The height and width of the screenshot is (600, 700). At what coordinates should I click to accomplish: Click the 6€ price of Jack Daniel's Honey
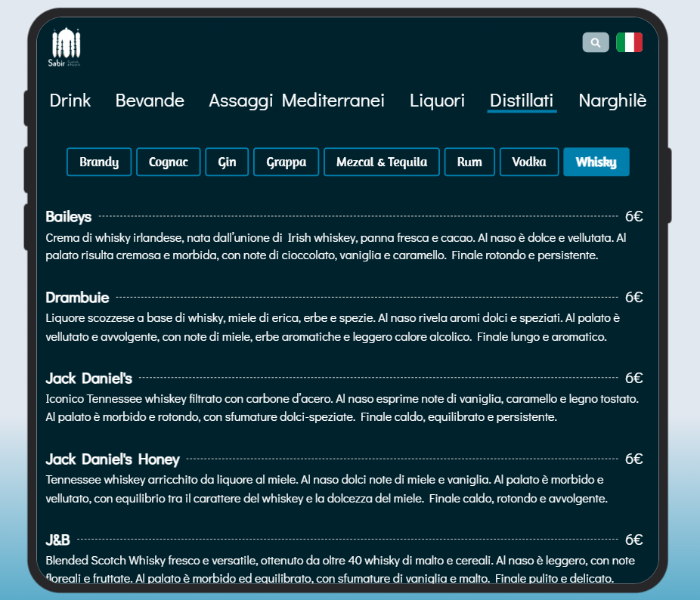click(633, 459)
